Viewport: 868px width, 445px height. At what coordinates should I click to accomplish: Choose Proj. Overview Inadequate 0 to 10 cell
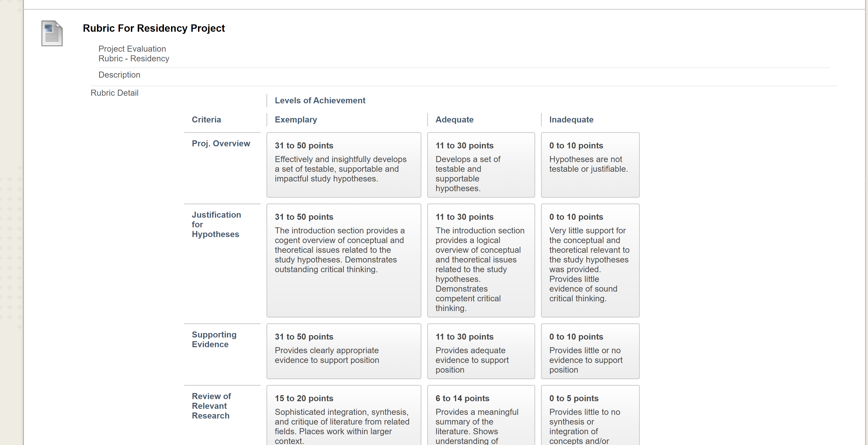590,165
